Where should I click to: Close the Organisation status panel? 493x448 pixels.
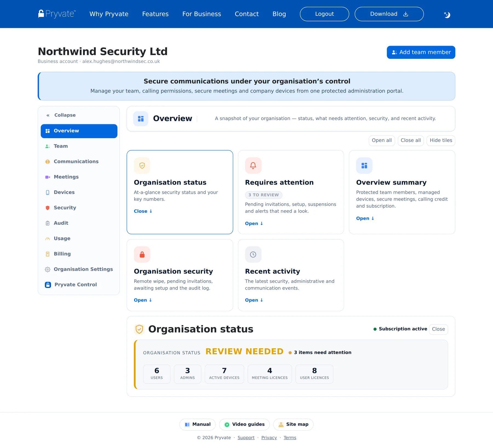pyautogui.click(x=438, y=329)
